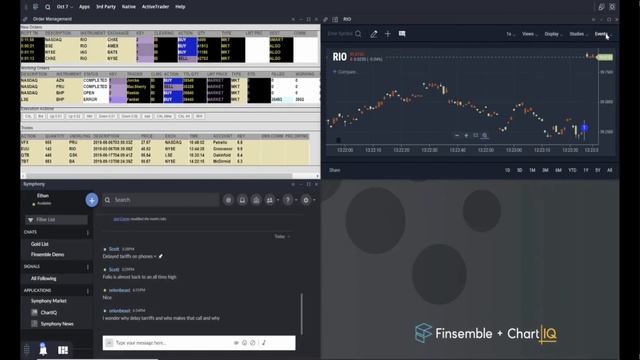Open the Views dropdown in chart toolbar

click(529, 34)
